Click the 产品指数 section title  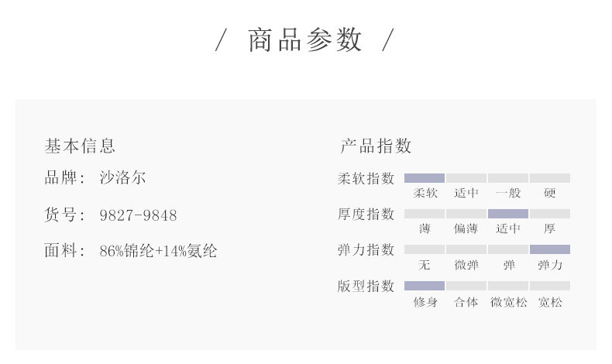(376, 146)
